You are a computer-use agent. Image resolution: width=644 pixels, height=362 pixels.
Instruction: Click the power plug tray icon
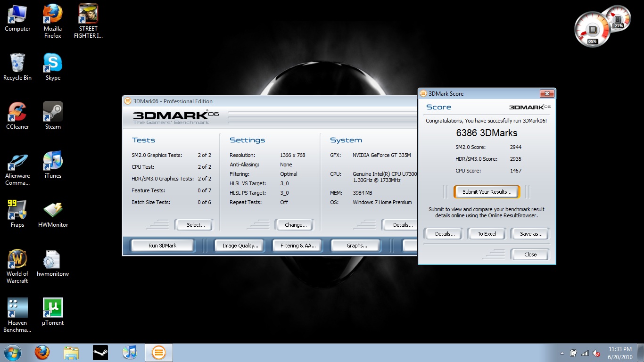coord(574,353)
